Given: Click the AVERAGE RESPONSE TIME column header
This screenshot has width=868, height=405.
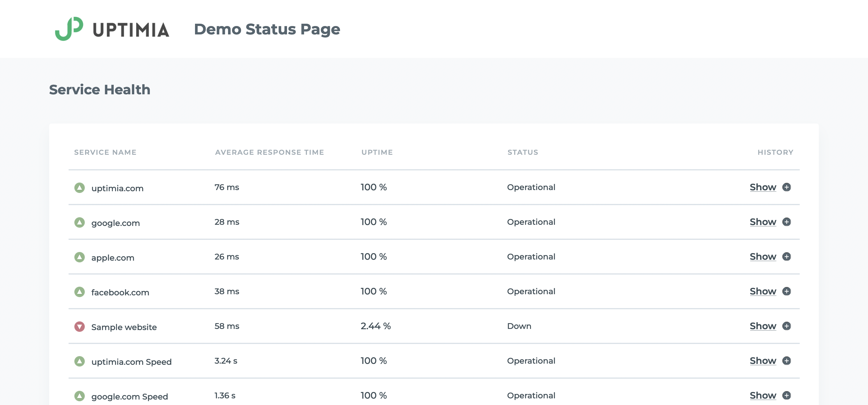Looking at the screenshot, I should [270, 152].
